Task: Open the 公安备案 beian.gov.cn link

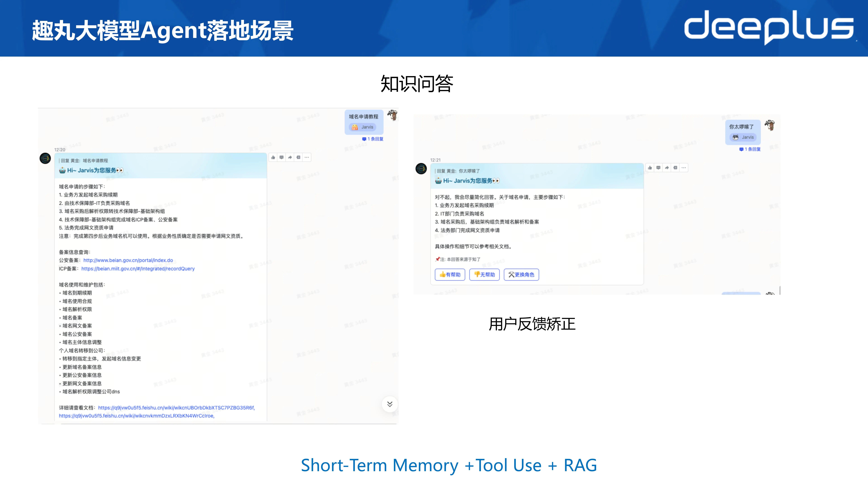Action: [x=128, y=260]
